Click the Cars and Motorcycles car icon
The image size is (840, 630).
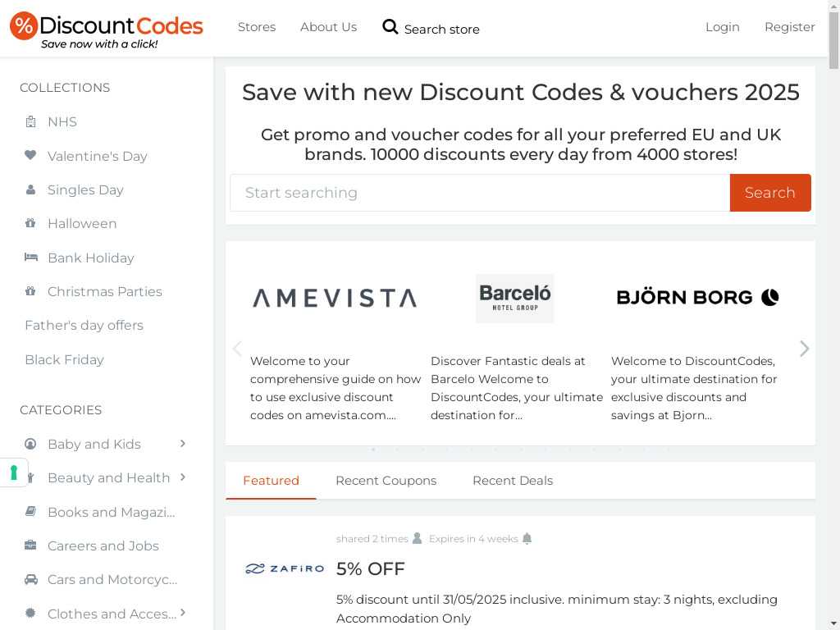click(x=30, y=580)
